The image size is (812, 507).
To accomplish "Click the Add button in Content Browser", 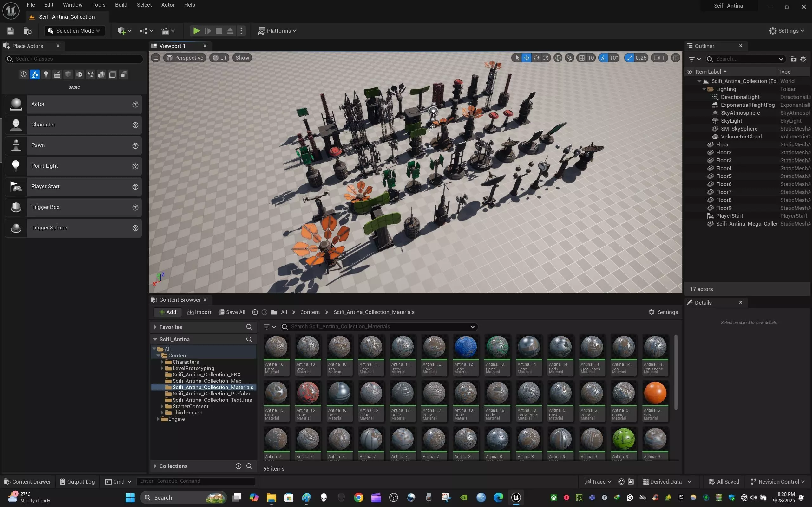I will pos(167,312).
